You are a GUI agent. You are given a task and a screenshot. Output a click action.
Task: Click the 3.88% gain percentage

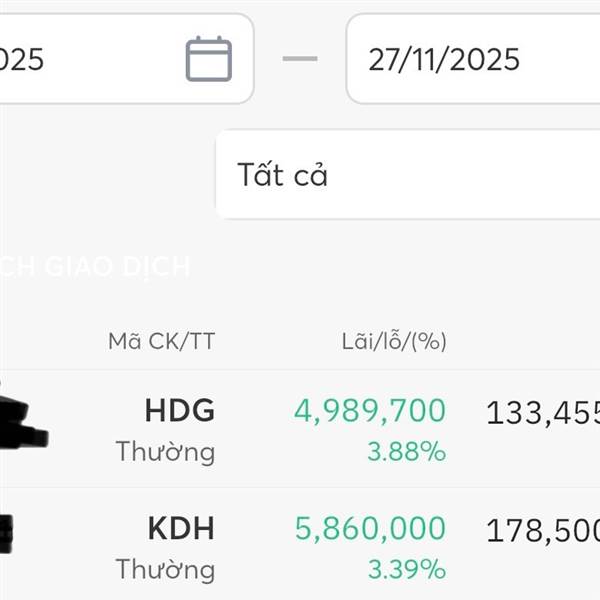tap(405, 452)
